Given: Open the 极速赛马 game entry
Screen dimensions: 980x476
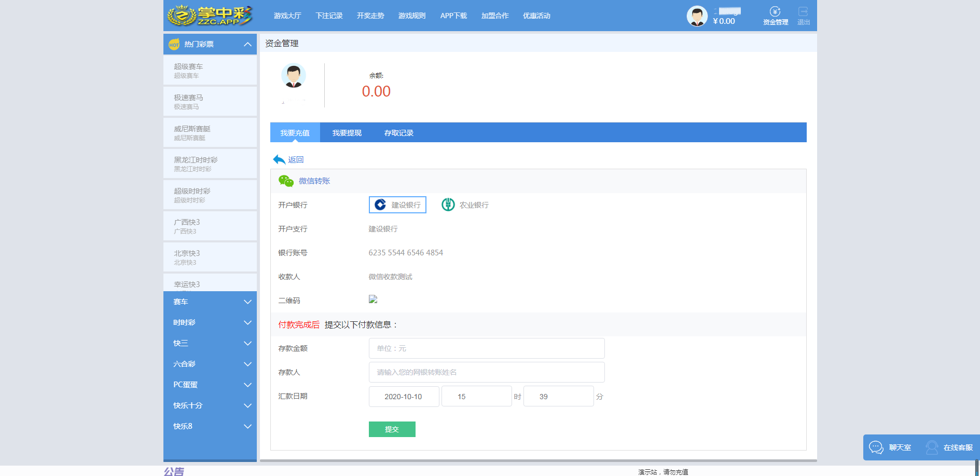Looking at the screenshot, I should click(210, 101).
